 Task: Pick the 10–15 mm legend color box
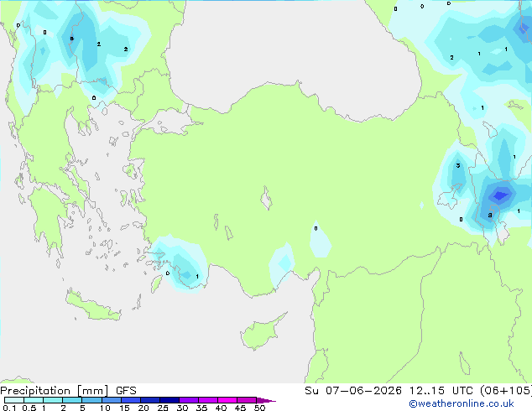(x=111, y=400)
